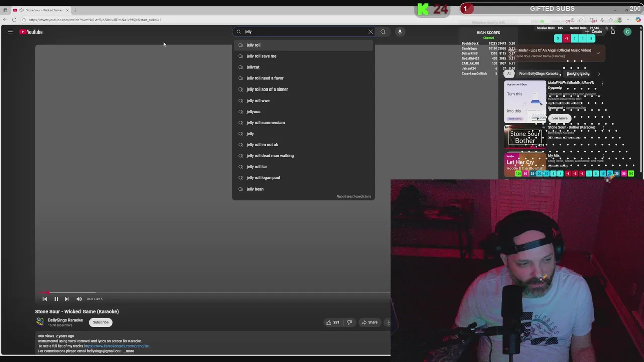644x362 pixels.
Task: Select the 'jelly roll save me' suggestion
Action: [303, 56]
